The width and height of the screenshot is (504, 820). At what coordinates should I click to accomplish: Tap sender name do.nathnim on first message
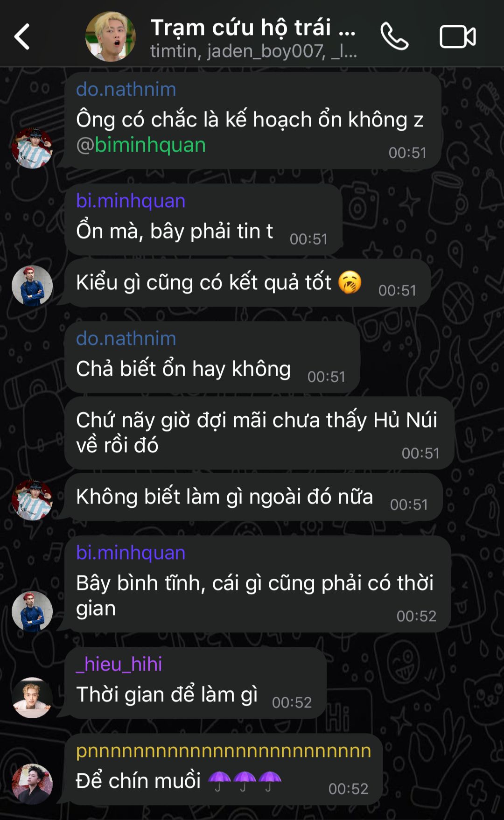click(x=126, y=89)
